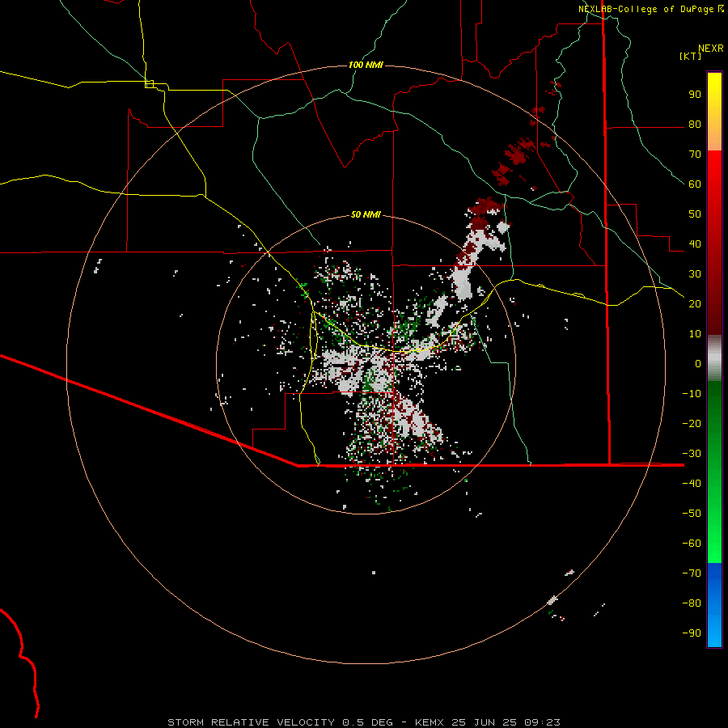728x728 pixels.
Task: Click the bright red segment of the colorbar
Action: (x=714, y=170)
